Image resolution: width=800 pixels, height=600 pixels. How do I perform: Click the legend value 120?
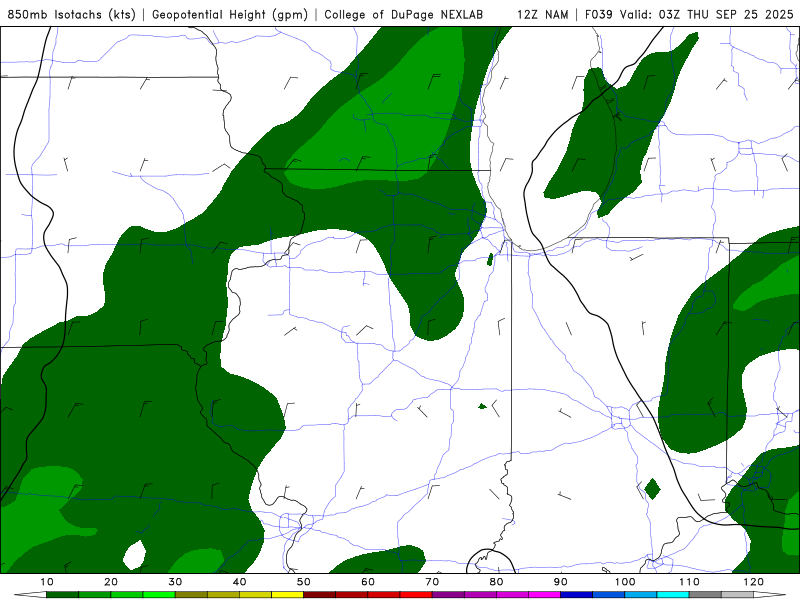point(753,582)
